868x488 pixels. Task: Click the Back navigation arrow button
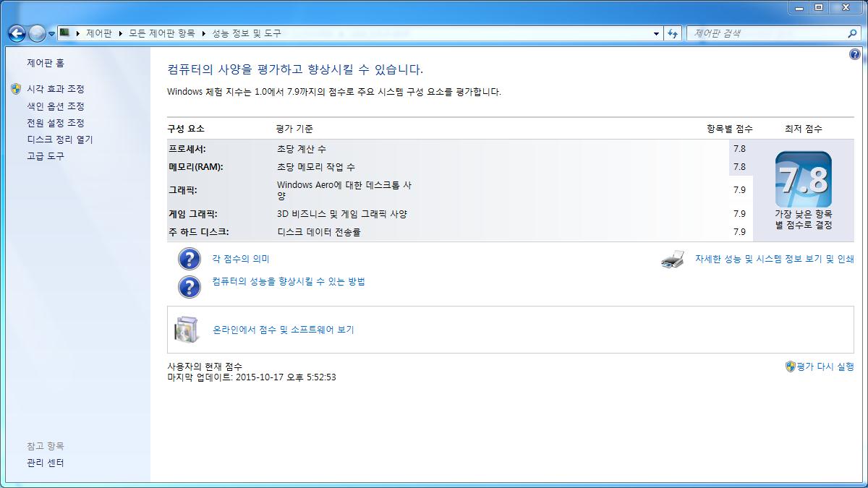[x=17, y=33]
